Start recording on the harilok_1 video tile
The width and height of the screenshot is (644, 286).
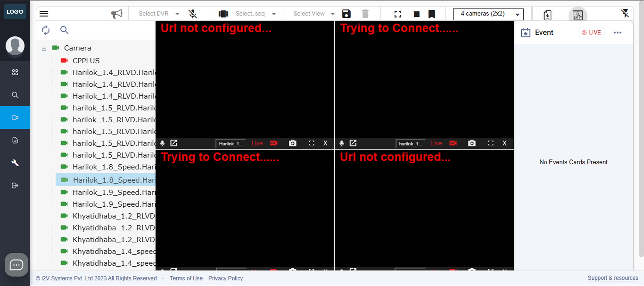453,143
